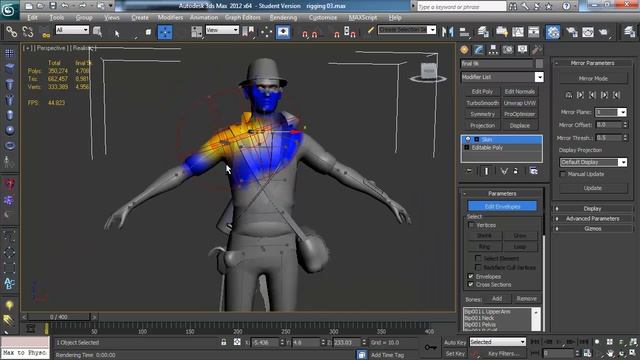Click the Save file icon in title bar
The height and width of the screenshot is (360, 640).
tap(53, 6)
